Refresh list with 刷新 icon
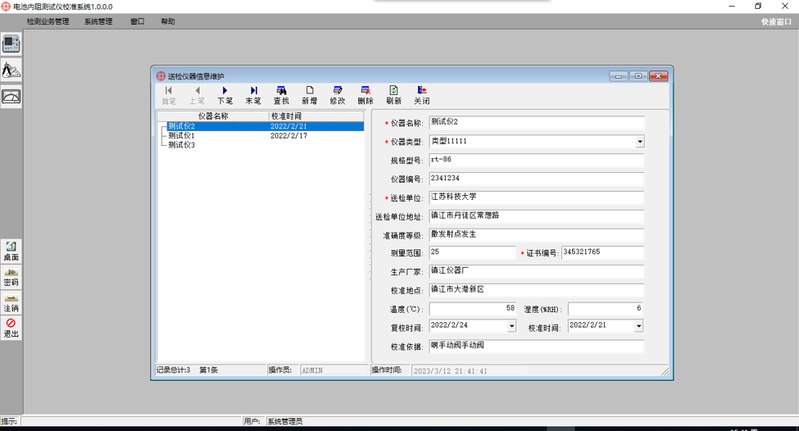 pyautogui.click(x=393, y=95)
